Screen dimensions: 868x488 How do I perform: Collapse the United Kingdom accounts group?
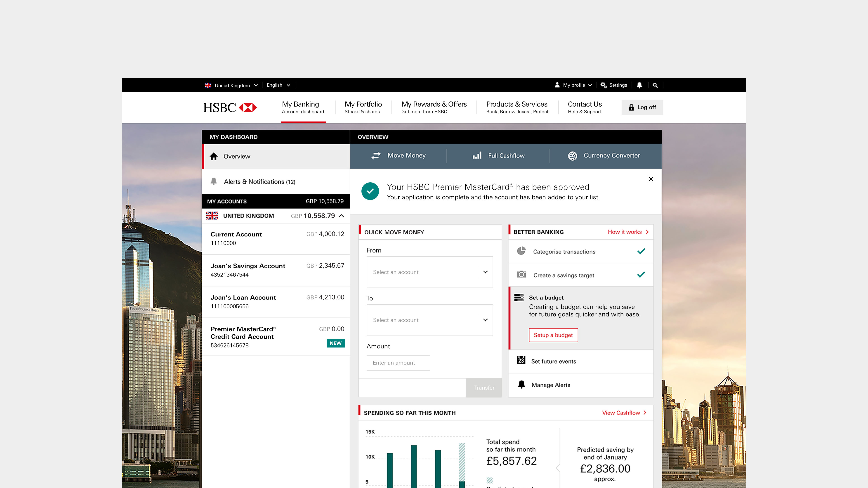pos(341,216)
